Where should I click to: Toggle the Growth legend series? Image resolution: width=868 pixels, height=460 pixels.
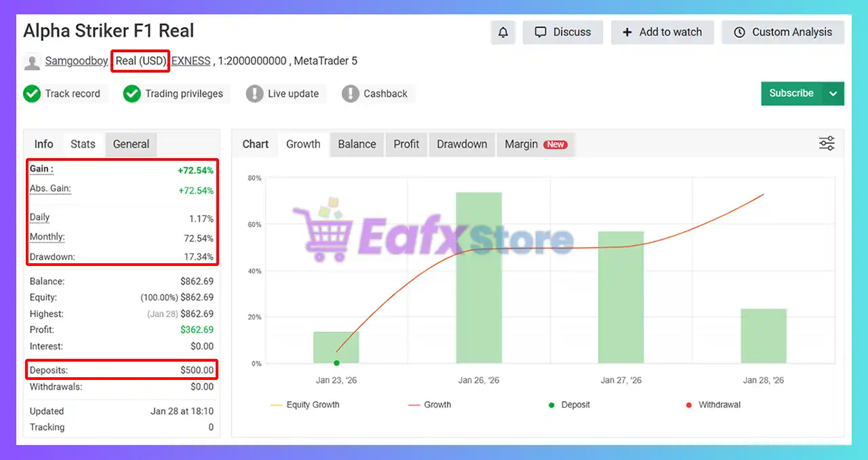(430, 405)
